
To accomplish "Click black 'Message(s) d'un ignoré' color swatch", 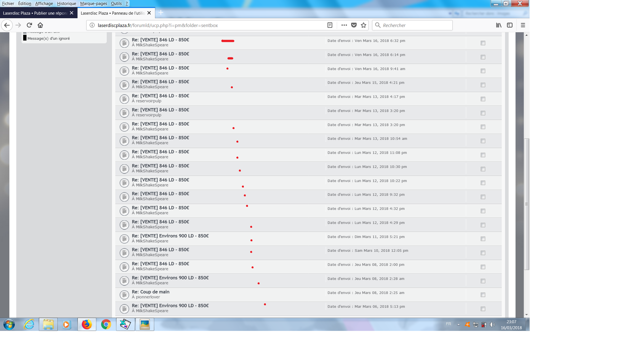I will (25, 38).
